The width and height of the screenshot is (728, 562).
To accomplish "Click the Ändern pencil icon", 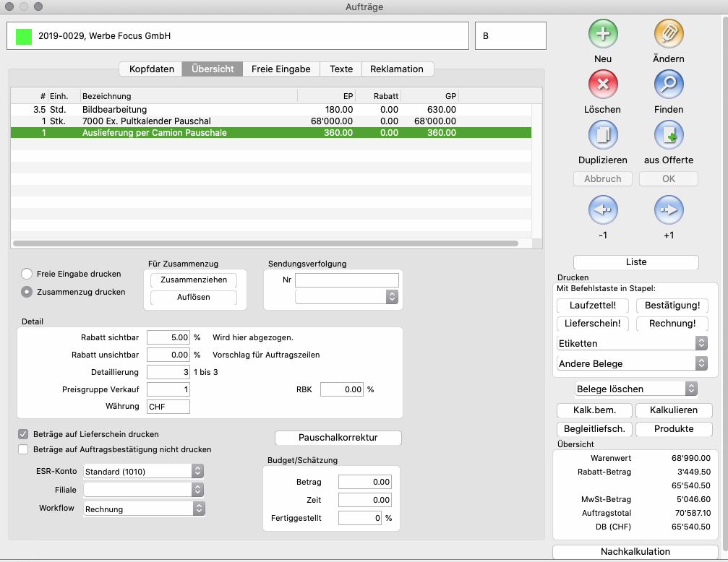I will (x=669, y=33).
